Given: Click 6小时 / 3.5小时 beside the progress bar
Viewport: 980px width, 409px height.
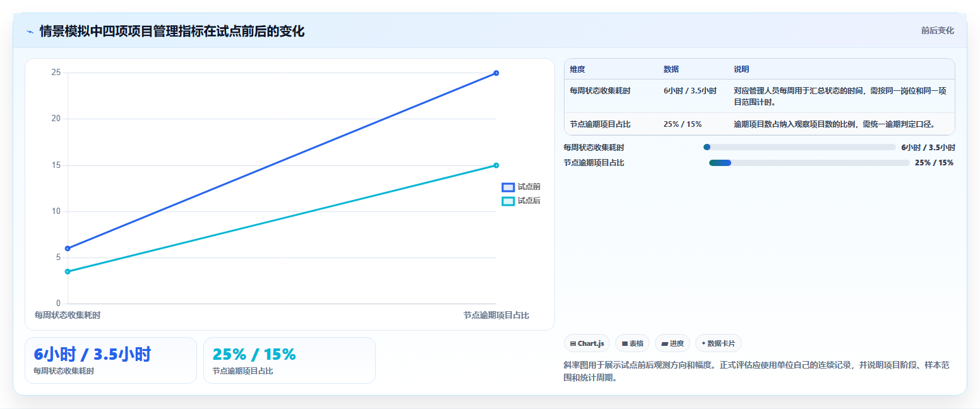Looking at the screenshot, I should 928,147.
